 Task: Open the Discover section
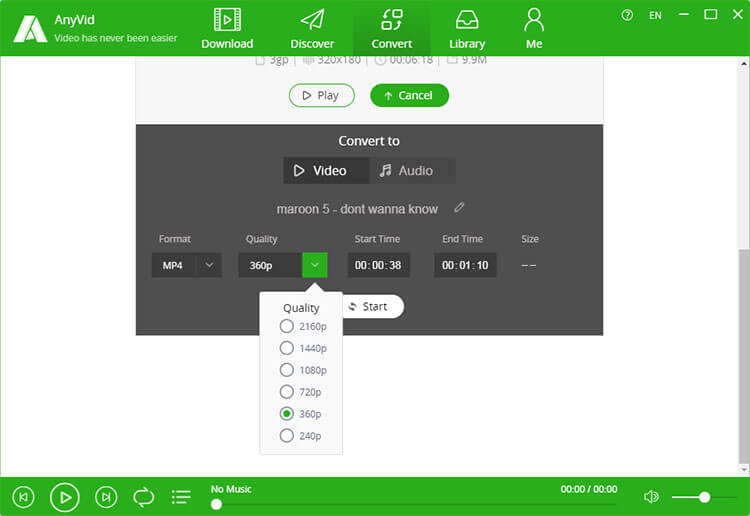coord(312,29)
